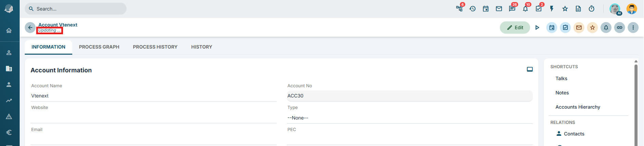This screenshot has width=644, height=146.
Task: Click the back arrow next to Account Vtenext
Action: [x=30, y=28]
